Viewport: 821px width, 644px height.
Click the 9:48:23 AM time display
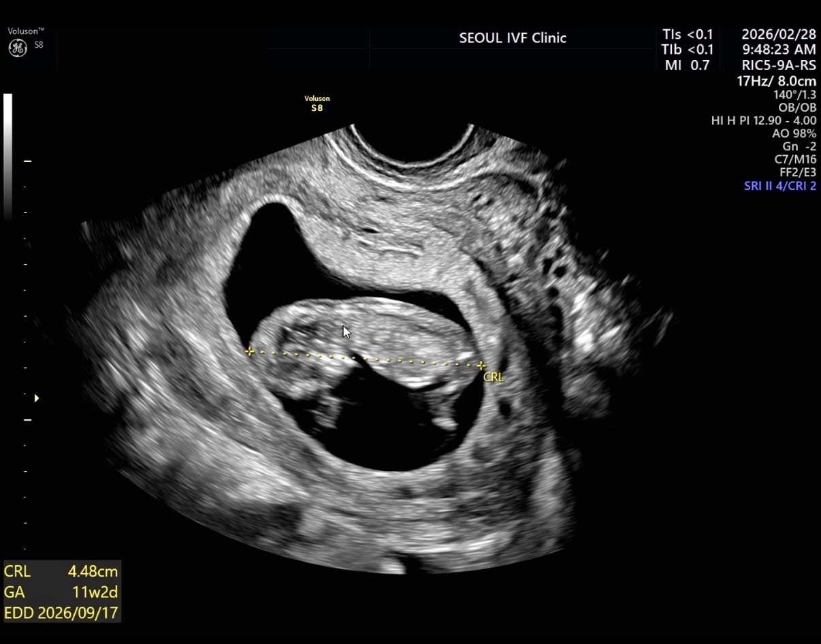[x=779, y=50]
